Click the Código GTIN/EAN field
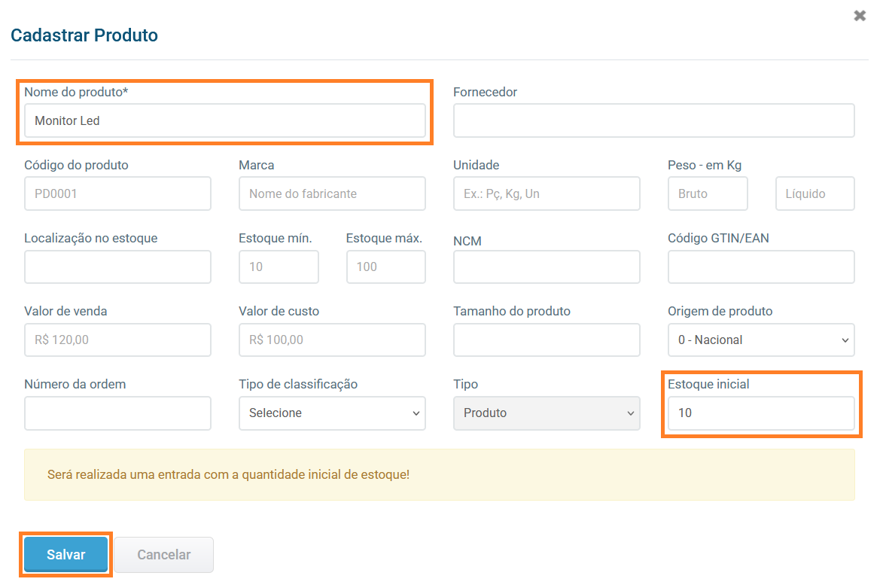Image resolution: width=883 pixels, height=588 pixels. click(x=761, y=267)
